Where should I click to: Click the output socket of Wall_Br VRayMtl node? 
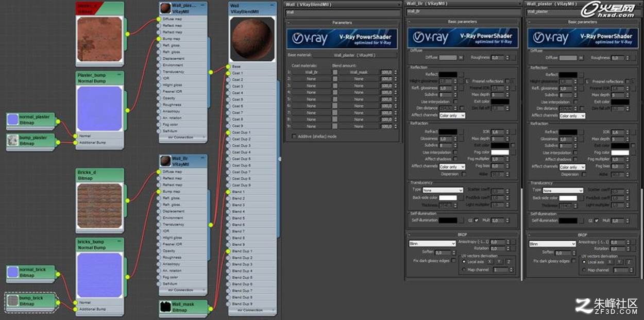[210, 225]
